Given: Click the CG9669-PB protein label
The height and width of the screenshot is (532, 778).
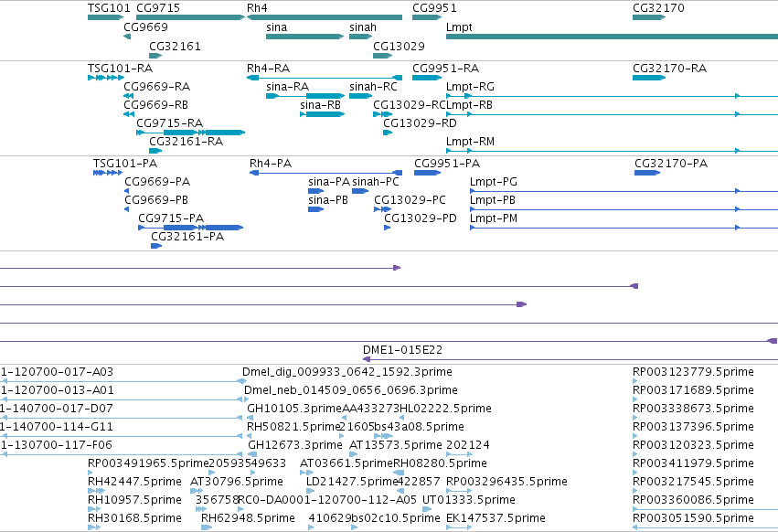Looking at the screenshot, I should [x=156, y=200].
